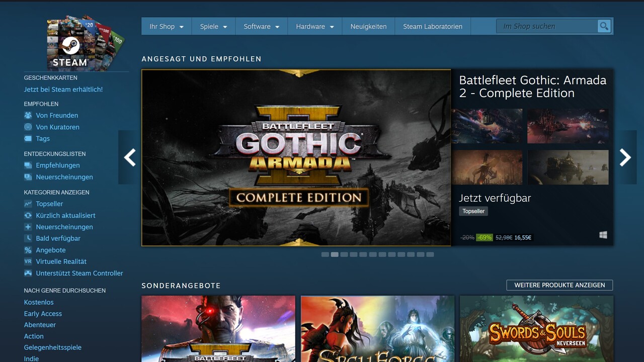The height and width of the screenshot is (362, 644).
Task: Open the Angebote category link
Action: (51, 250)
